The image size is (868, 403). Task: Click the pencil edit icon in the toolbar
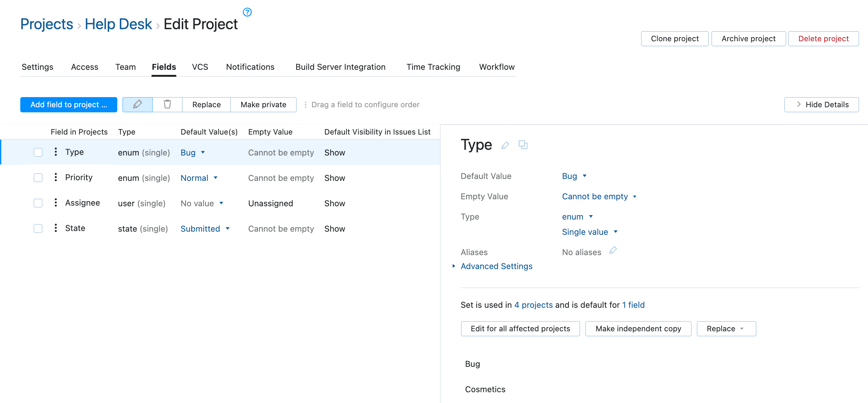137,104
